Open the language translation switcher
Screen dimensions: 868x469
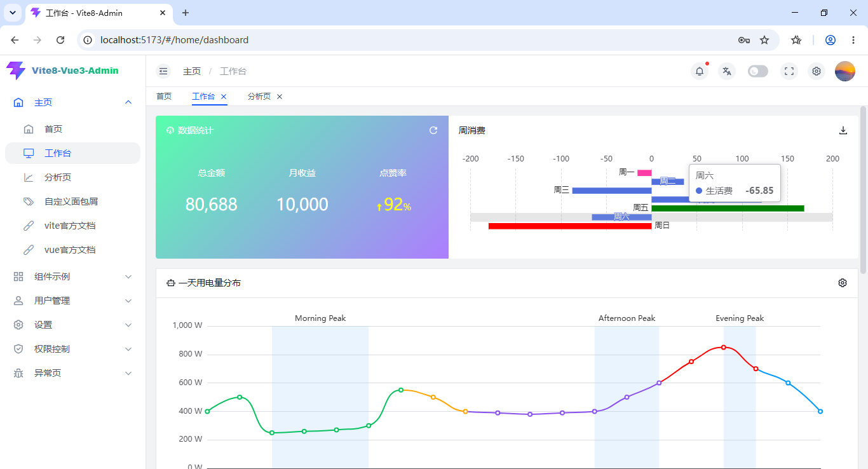coord(727,71)
